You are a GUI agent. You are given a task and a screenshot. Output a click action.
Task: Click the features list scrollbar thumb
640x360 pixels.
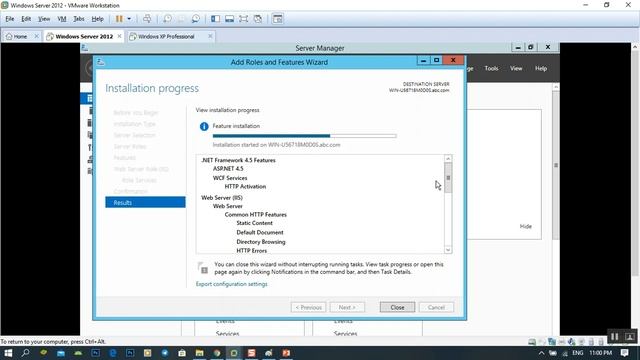point(448,178)
